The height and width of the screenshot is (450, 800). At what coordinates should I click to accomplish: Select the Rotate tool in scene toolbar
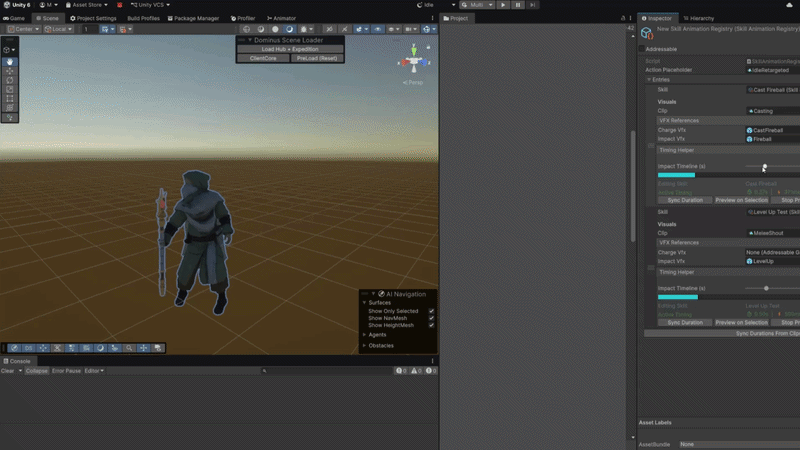pos(10,80)
